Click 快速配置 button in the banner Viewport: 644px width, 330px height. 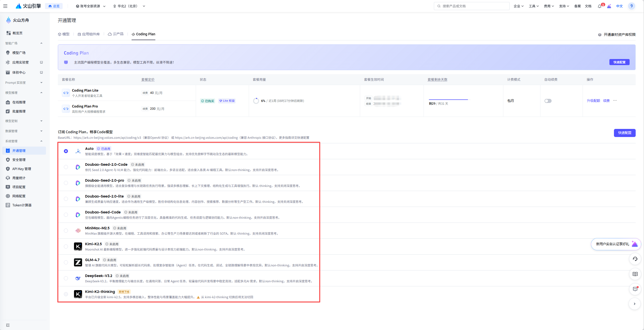click(x=619, y=62)
